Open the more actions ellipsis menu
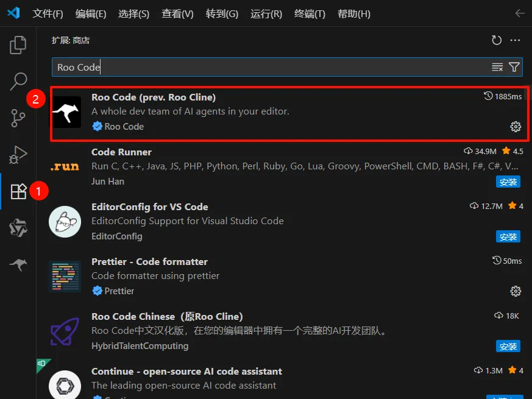This screenshot has height=399, width=532. click(515, 40)
